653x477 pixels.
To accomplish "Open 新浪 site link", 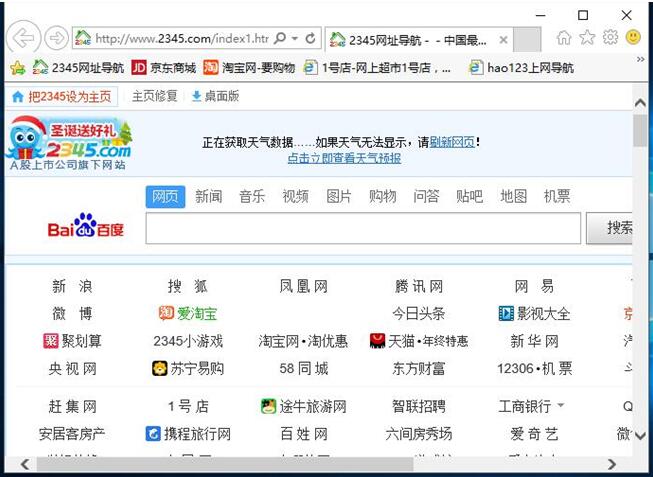I will pos(72,287).
